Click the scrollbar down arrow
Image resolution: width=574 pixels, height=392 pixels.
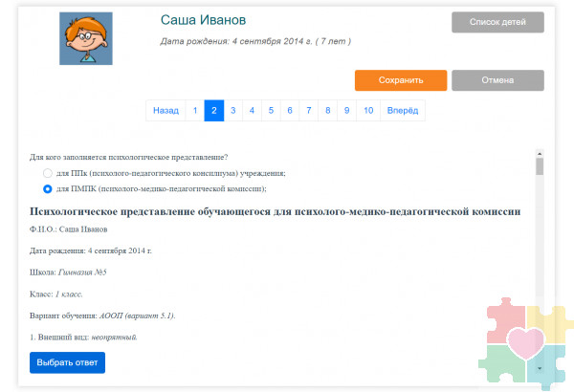click(x=540, y=367)
